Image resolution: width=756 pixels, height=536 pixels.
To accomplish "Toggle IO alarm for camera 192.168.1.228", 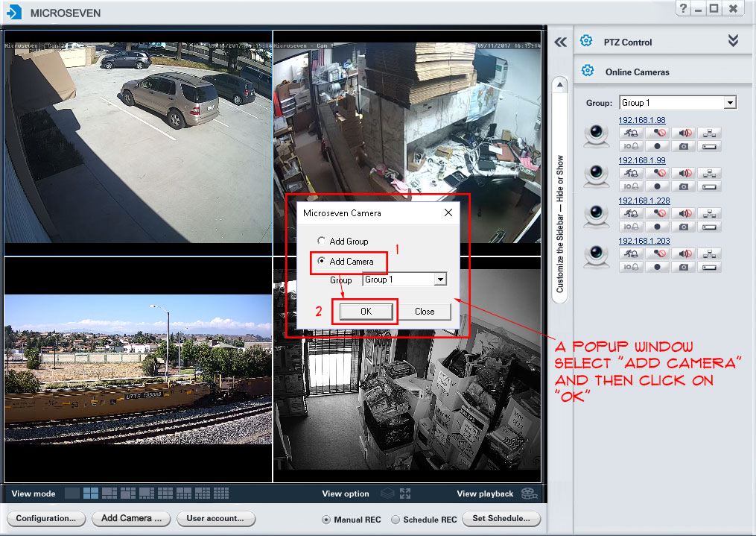I will point(631,227).
